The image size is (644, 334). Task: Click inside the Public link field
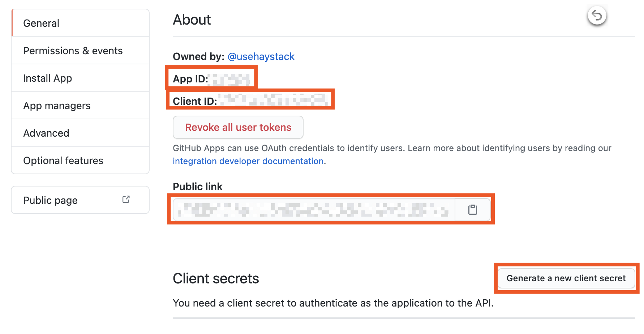pos(313,210)
